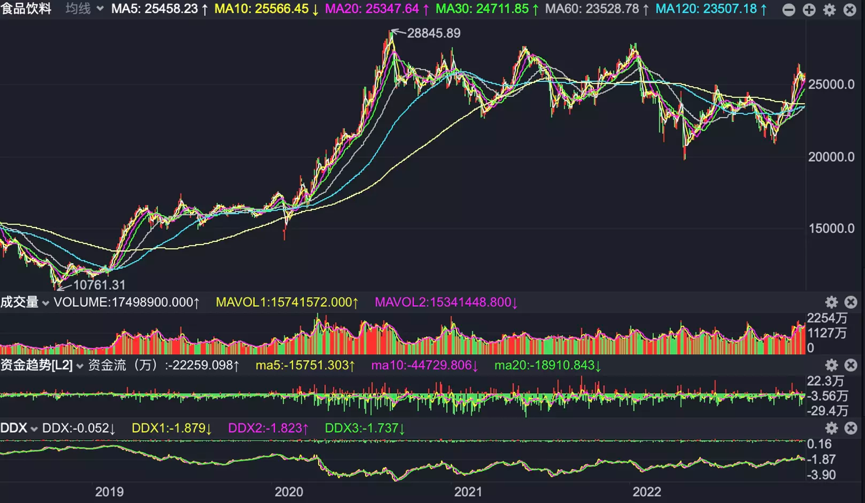Image resolution: width=865 pixels, height=503 pixels.
Task: Open the 资金趋势[L2] indicator dropdown
Action: point(42,365)
